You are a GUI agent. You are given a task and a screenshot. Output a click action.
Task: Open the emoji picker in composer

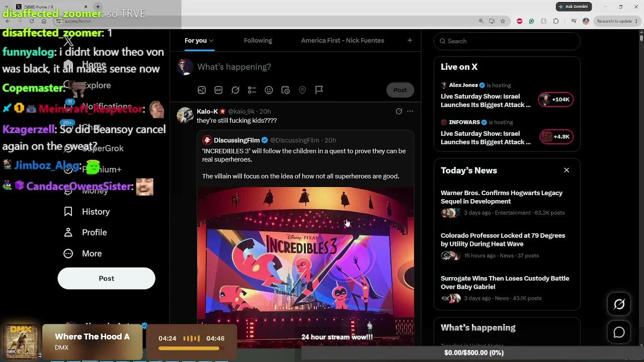pyautogui.click(x=269, y=90)
